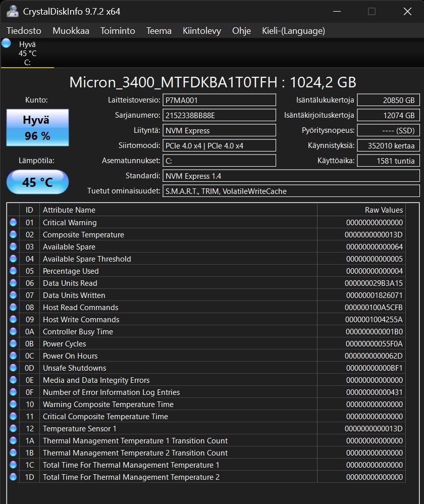Open the Tiedosto menu
Screen dimensions: 424x504
pos(24,31)
